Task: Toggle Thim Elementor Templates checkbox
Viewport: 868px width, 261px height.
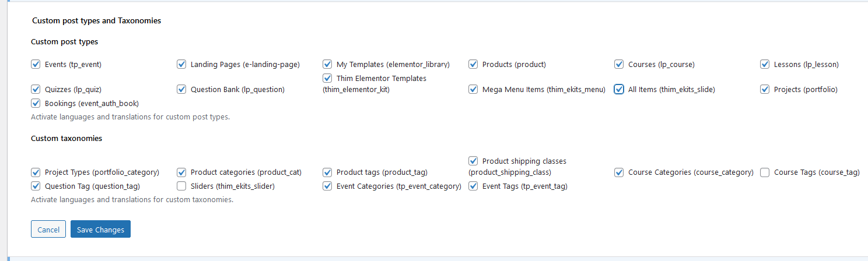Action: click(327, 78)
